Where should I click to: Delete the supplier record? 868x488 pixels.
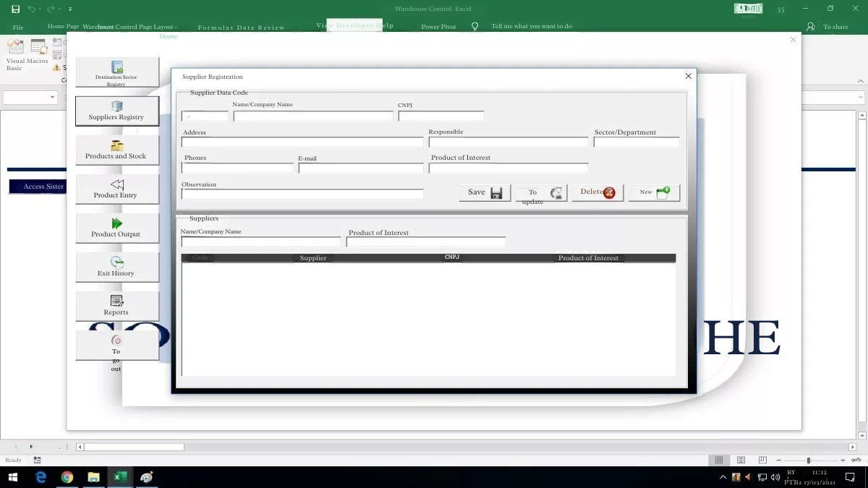(597, 192)
